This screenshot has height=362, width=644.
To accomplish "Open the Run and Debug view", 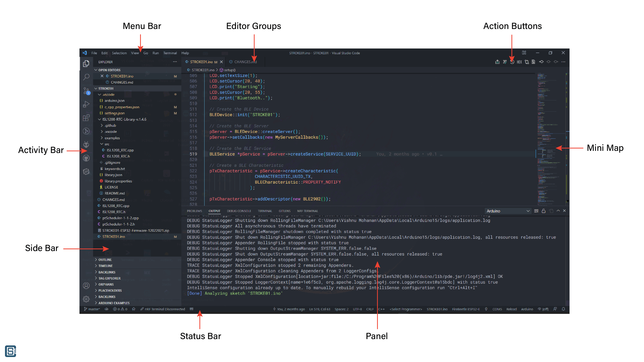I will [86, 104].
